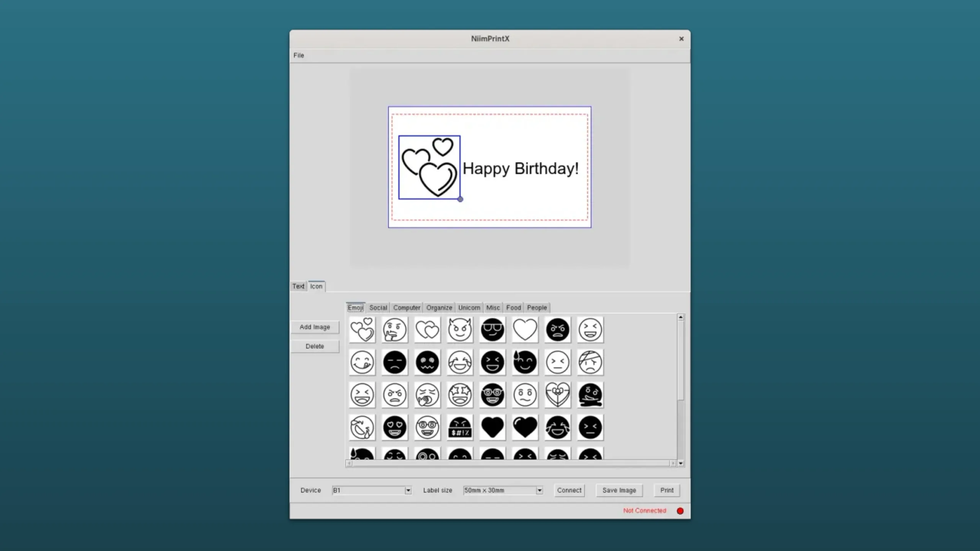Pick the filled melting face icon
The image size is (980, 551).
tap(590, 395)
